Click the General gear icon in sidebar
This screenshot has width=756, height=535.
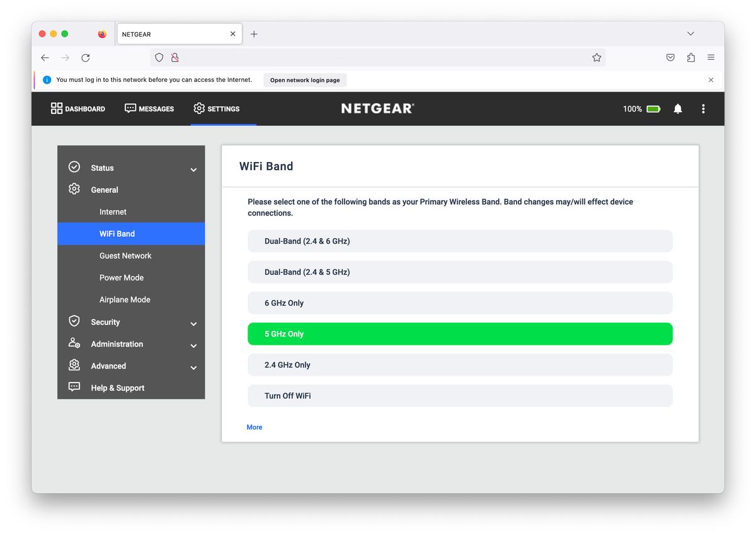click(x=74, y=189)
